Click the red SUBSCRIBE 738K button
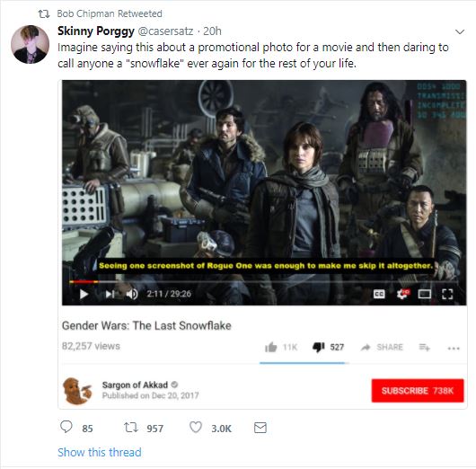The width and height of the screenshot is (476, 469). [418, 391]
